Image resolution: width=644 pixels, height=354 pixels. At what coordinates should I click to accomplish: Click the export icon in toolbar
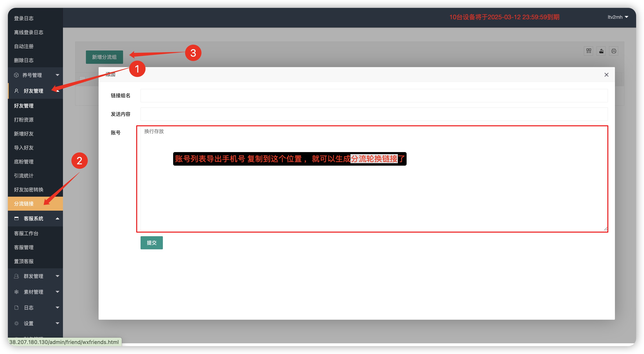point(601,51)
